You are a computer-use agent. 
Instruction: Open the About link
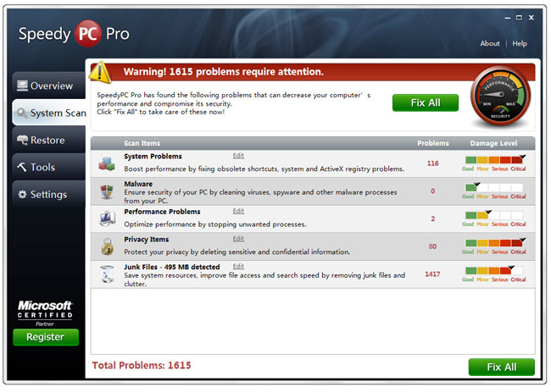click(x=490, y=43)
